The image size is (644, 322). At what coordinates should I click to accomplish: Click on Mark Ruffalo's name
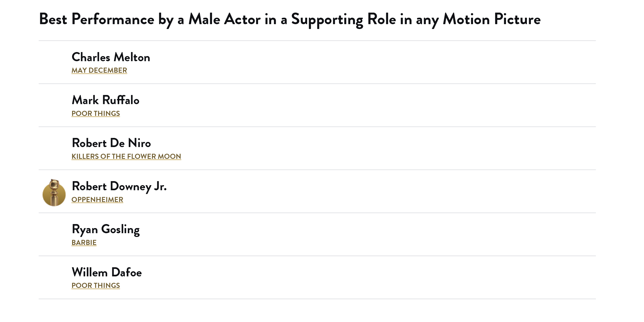click(x=106, y=100)
